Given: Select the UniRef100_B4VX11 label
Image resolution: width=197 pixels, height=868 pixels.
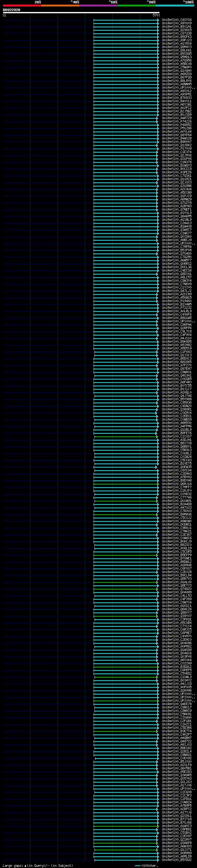Looking at the screenshot, I should coord(176,101).
